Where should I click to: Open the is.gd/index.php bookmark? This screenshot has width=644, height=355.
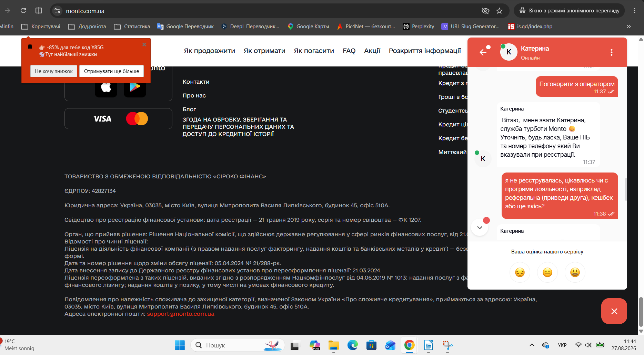[530, 27]
